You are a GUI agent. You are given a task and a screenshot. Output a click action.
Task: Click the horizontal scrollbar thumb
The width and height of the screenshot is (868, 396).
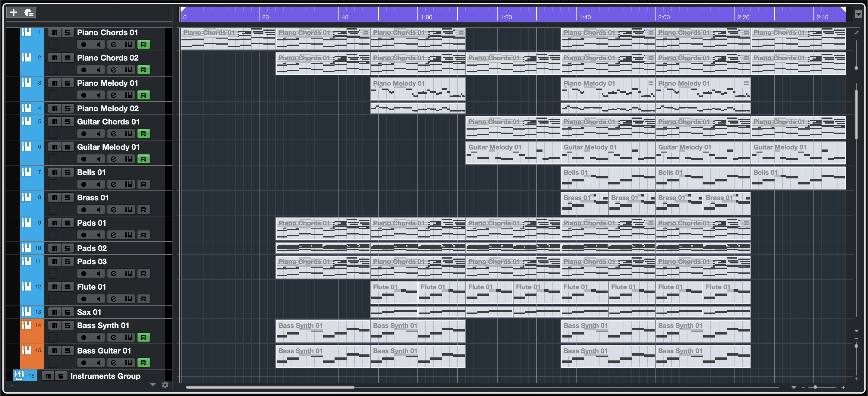point(270,387)
